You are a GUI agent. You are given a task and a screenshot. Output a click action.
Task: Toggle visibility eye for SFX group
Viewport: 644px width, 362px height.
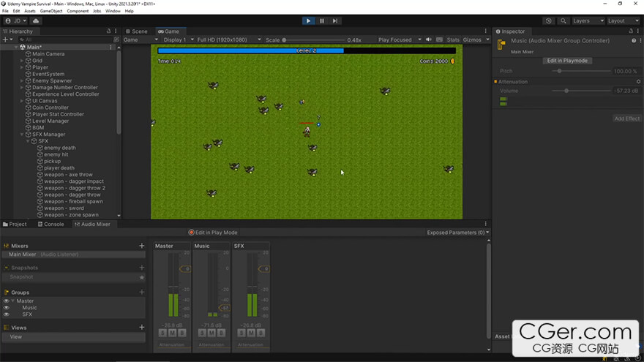pyautogui.click(x=6, y=314)
